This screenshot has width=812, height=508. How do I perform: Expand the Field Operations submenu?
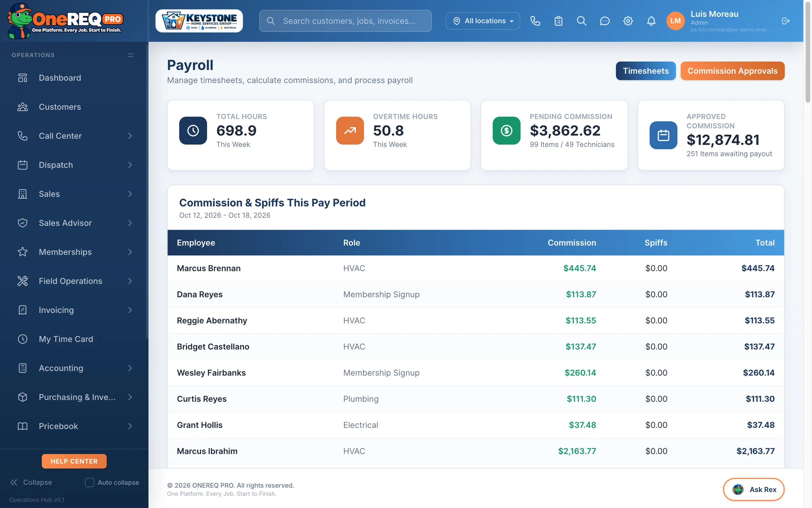[x=130, y=281]
